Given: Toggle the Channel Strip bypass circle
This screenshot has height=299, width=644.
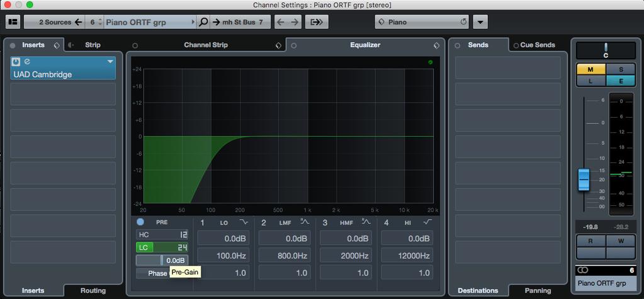Looking at the screenshot, I should 135,45.
